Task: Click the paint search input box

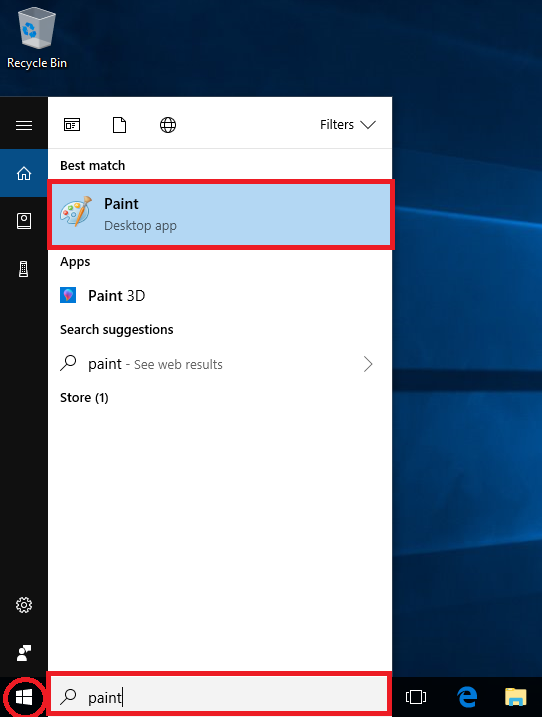Action: [220, 696]
